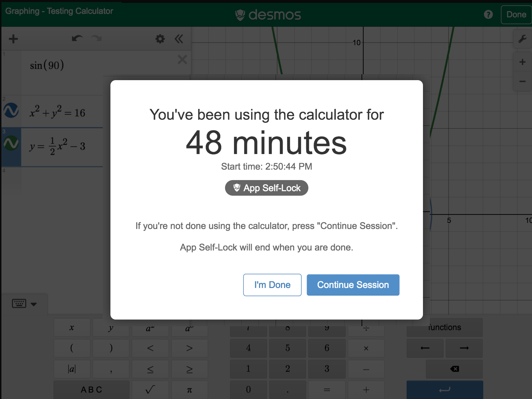
Task: Open the help question mark icon
Action: (488, 15)
